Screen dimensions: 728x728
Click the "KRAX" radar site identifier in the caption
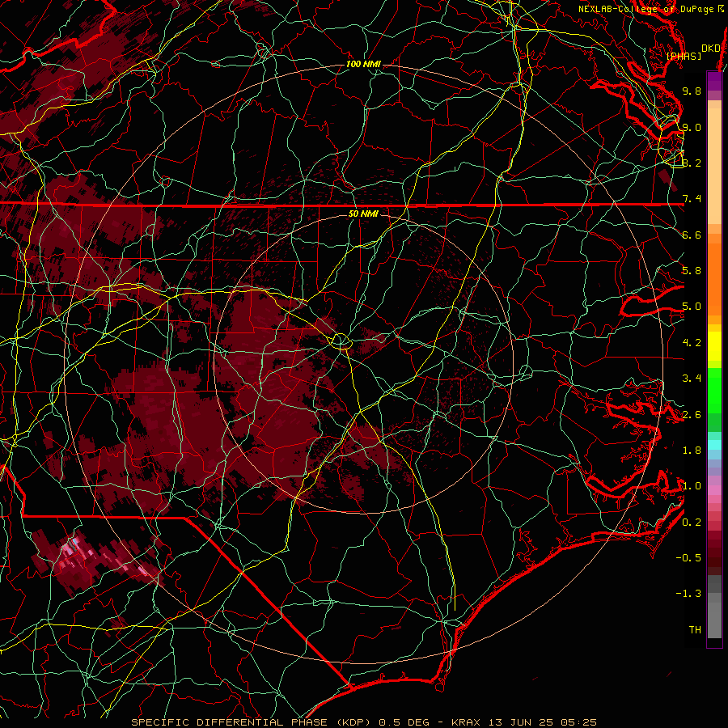coord(467,722)
